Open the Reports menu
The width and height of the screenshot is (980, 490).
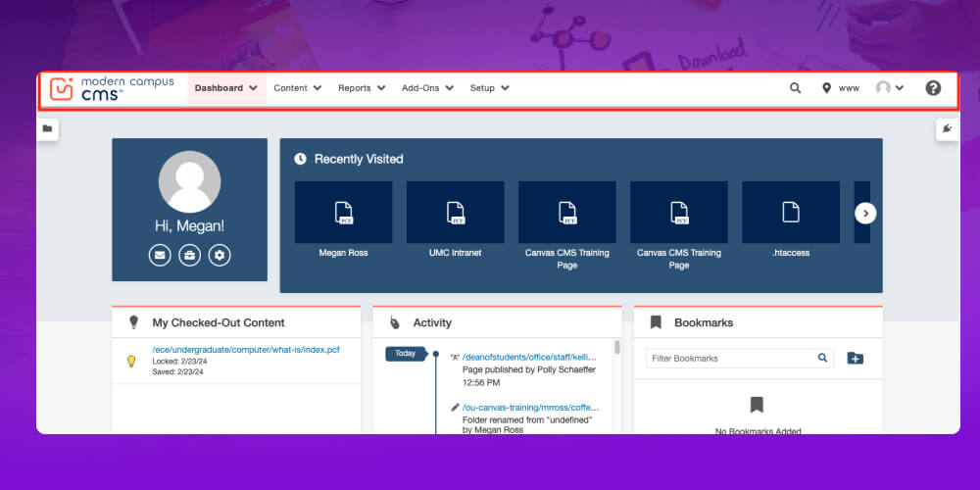click(x=362, y=88)
